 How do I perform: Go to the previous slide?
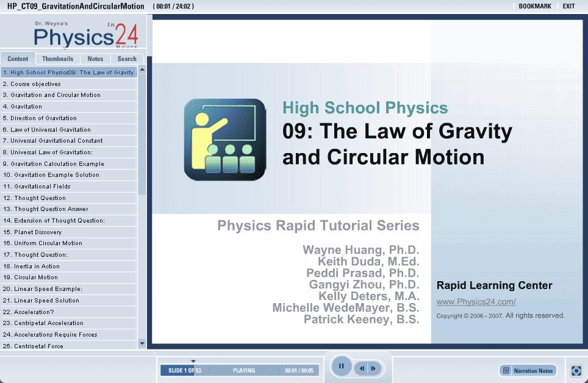[362, 368]
